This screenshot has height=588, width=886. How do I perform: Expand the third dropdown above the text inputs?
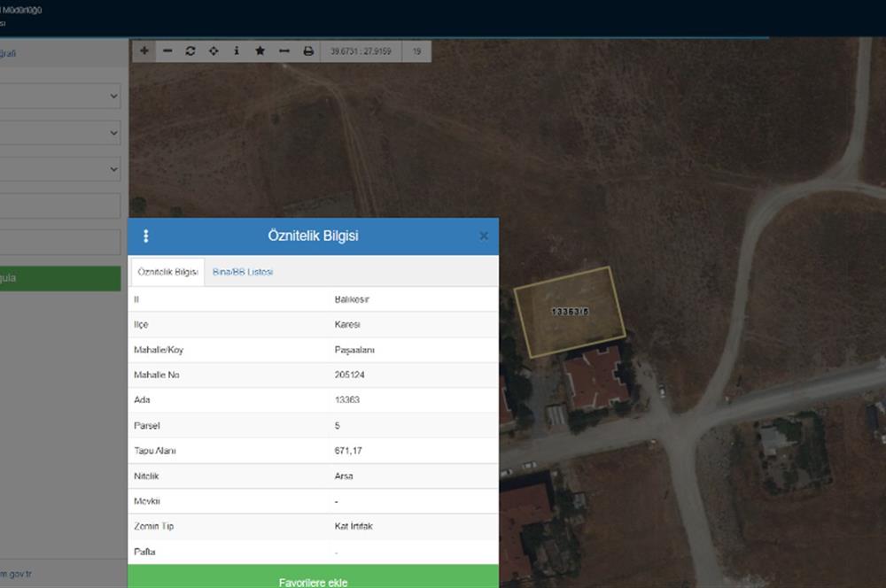tap(60, 168)
